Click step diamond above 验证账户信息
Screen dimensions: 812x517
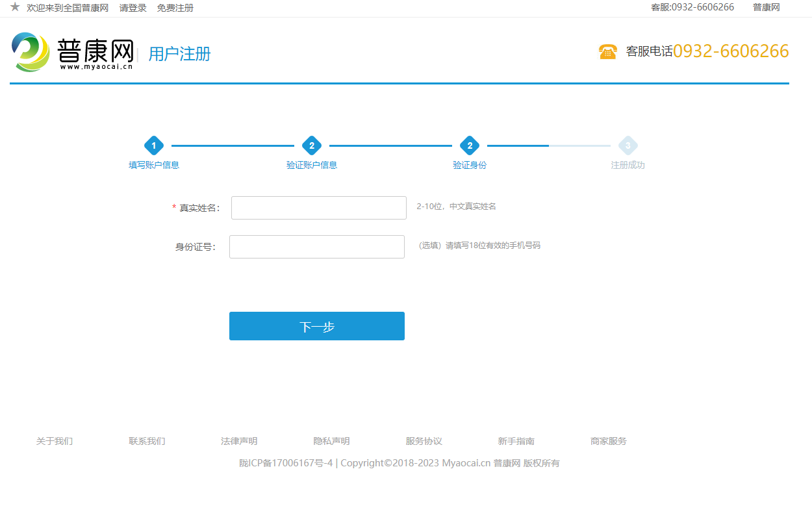point(312,145)
